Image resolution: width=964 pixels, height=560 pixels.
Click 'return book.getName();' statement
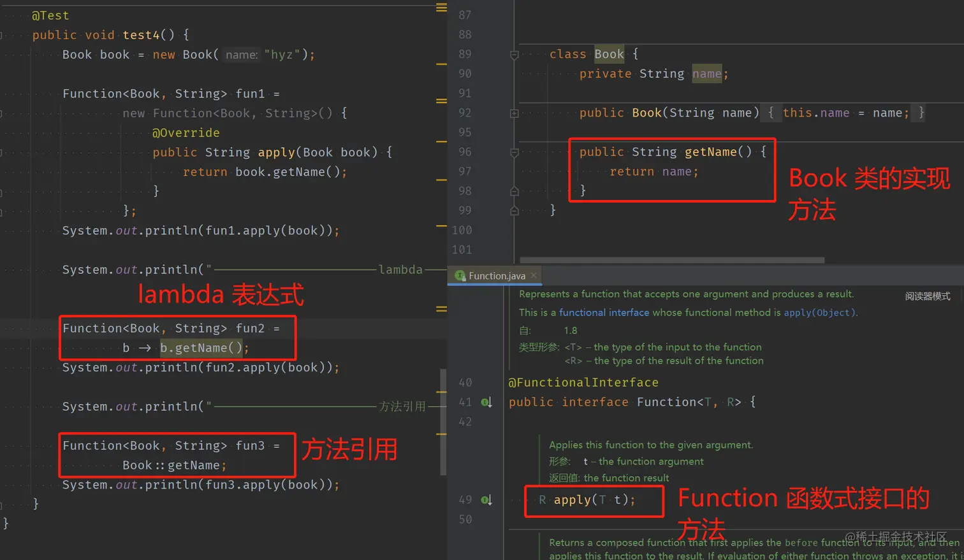tap(265, 172)
